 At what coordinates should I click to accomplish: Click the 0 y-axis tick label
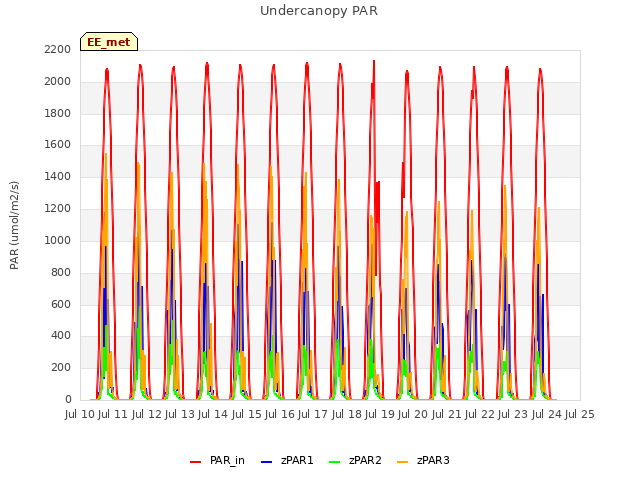pyautogui.click(x=68, y=400)
